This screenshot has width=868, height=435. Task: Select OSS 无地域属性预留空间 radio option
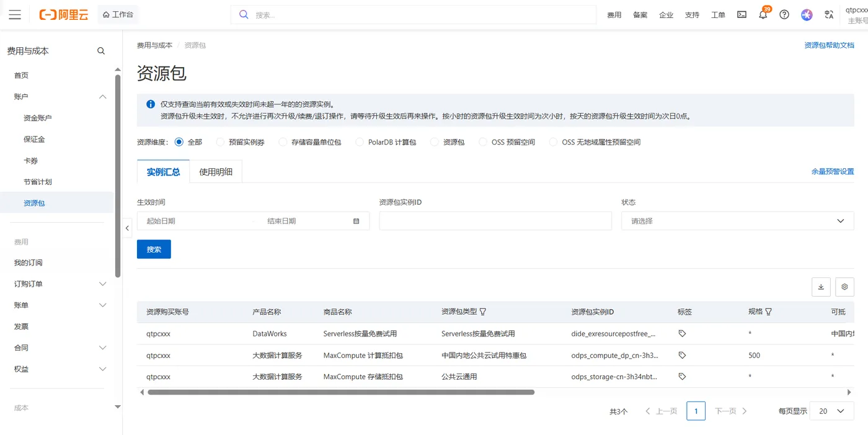coord(554,142)
